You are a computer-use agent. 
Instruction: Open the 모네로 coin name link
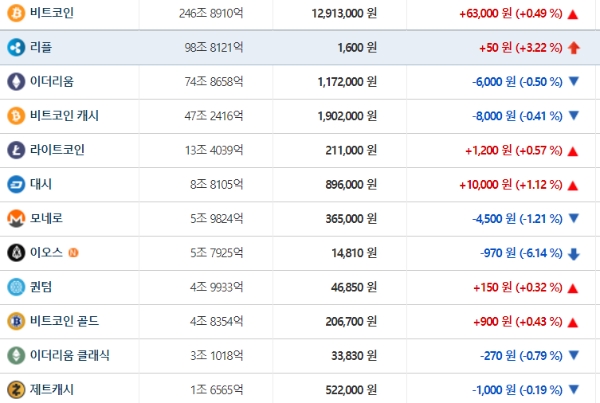pyautogui.click(x=46, y=219)
